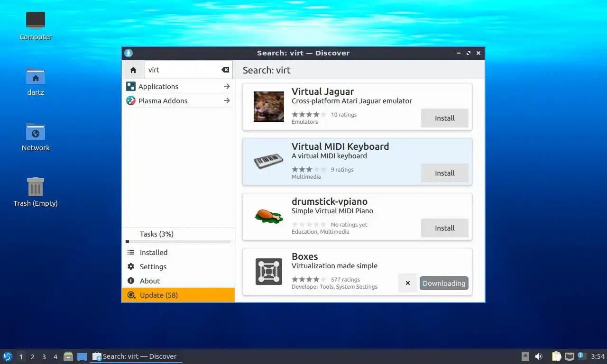This screenshot has width=607, height=364.
Task: Install Virtual MIDI Keyboard
Action: (445, 173)
